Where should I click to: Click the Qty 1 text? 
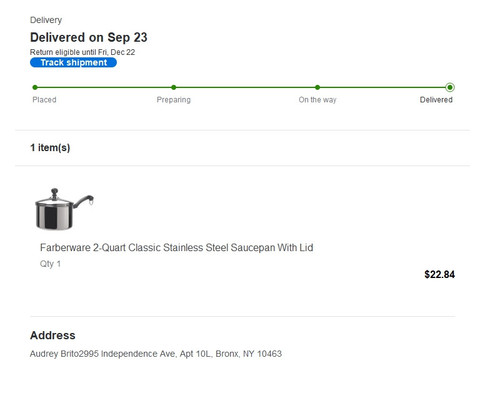click(x=50, y=264)
